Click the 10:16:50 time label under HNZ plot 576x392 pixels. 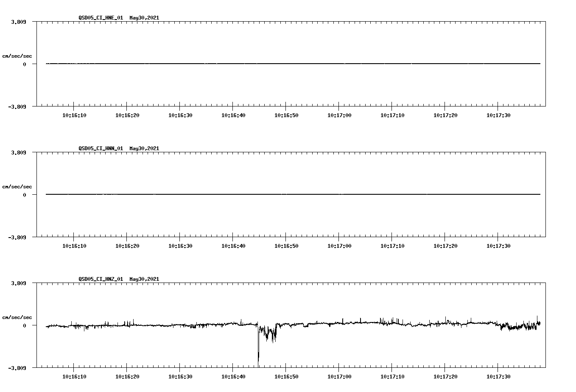pyautogui.click(x=286, y=377)
